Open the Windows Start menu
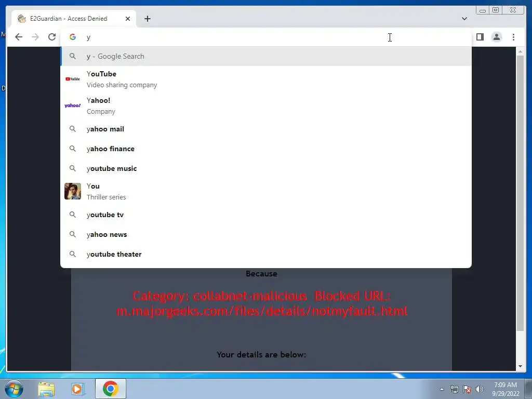The height and width of the screenshot is (399, 532). point(14,389)
